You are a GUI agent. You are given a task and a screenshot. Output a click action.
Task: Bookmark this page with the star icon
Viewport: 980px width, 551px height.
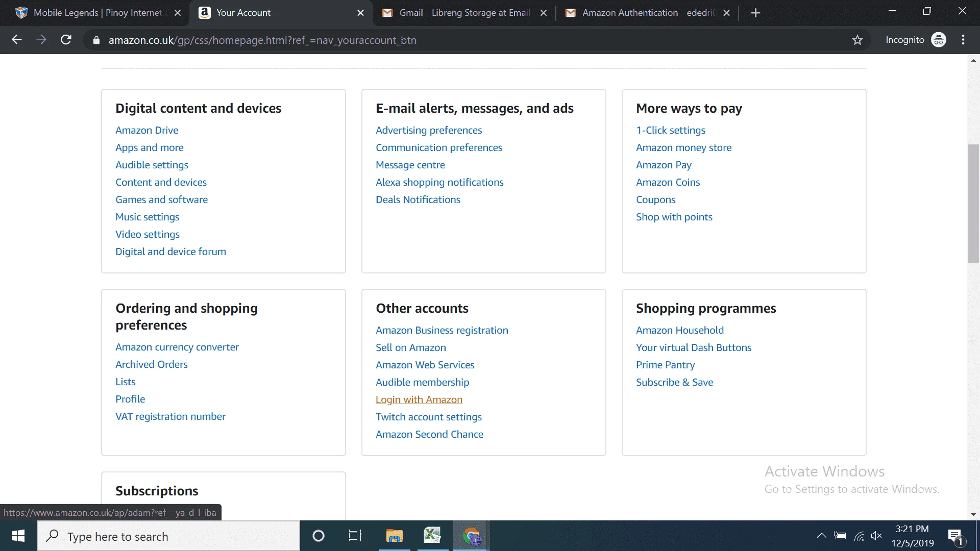click(857, 40)
